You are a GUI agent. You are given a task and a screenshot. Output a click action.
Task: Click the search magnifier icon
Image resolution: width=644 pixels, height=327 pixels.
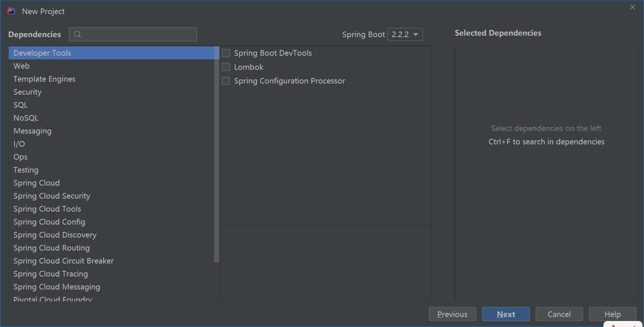click(x=77, y=35)
